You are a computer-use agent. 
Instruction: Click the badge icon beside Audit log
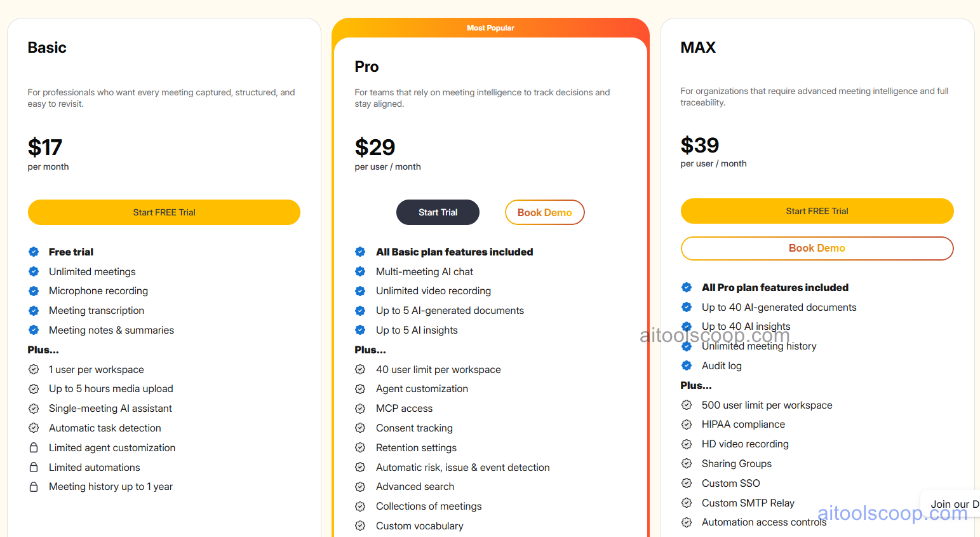coord(687,365)
